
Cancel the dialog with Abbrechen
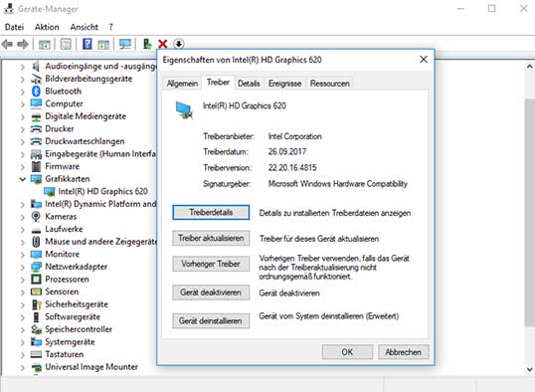[404, 352]
